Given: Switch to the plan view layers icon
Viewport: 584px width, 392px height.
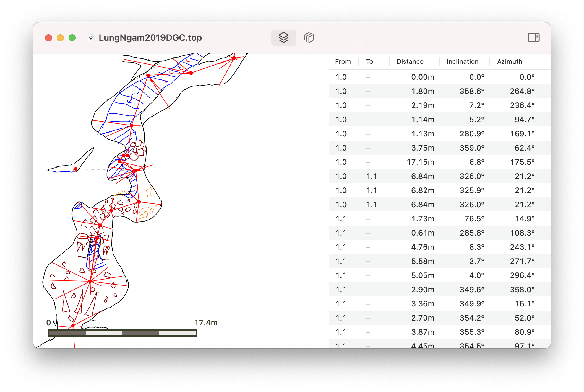Looking at the screenshot, I should (283, 37).
